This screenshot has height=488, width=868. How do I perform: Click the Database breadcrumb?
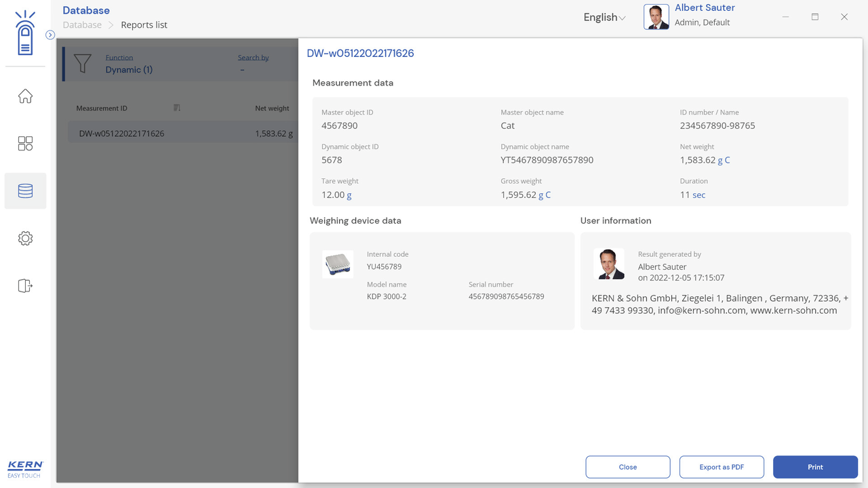coord(82,25)
